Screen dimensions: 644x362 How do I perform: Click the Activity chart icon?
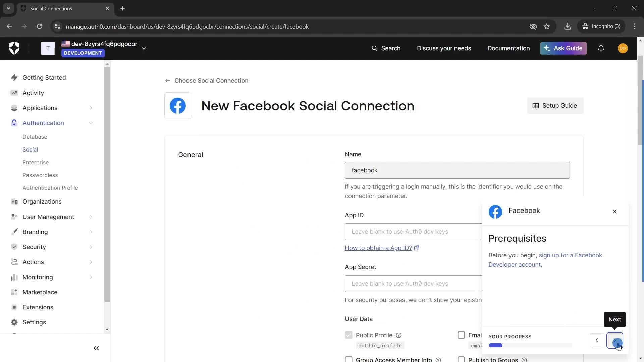tap(14, 93)
